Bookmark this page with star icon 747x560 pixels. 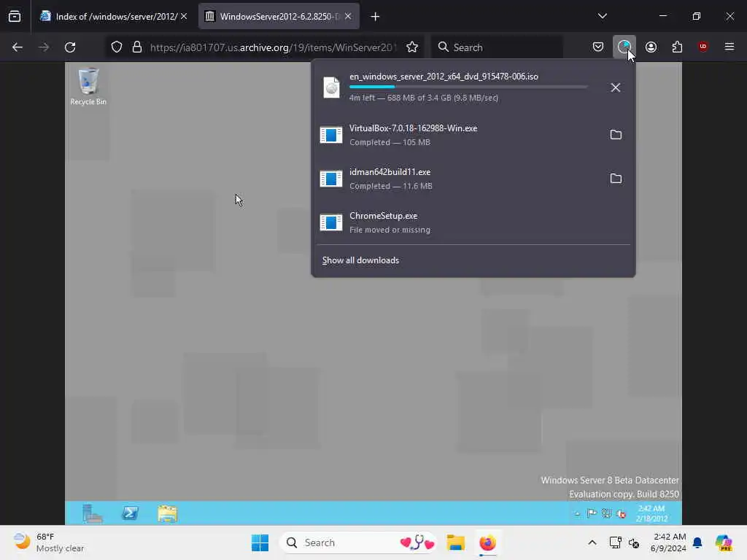412,47
